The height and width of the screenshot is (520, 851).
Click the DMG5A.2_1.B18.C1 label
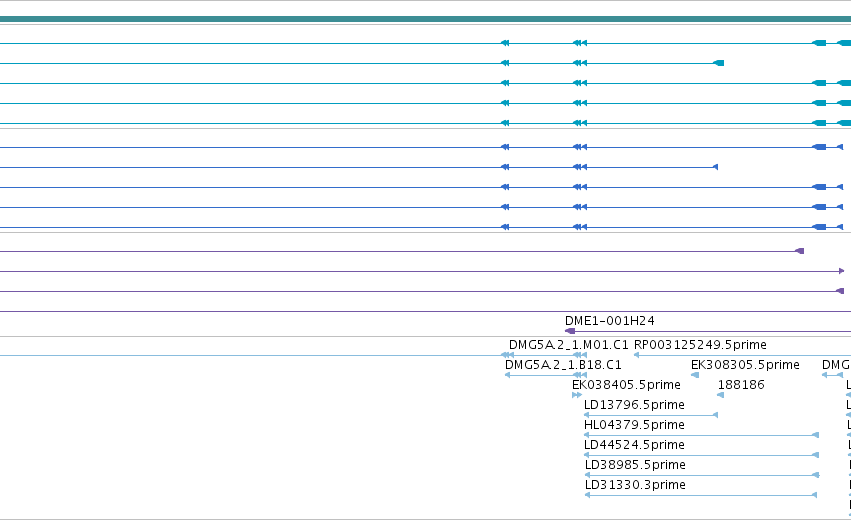tap(563, 365)
